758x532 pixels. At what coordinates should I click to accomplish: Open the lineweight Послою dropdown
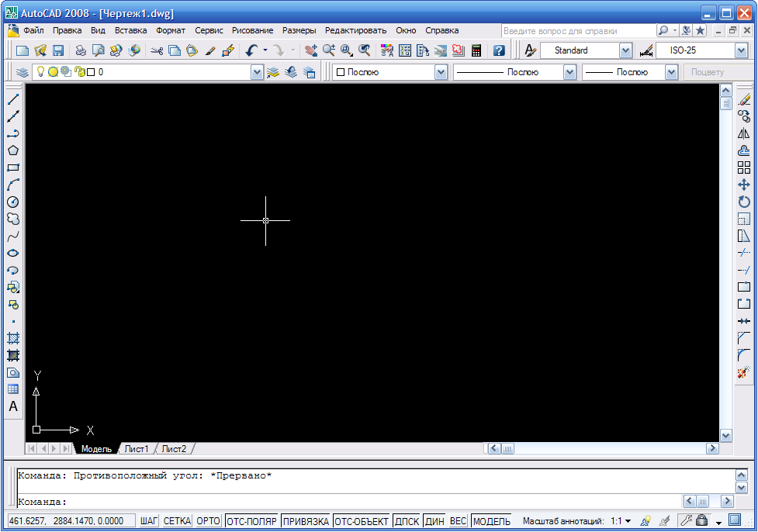pos(671,72)
